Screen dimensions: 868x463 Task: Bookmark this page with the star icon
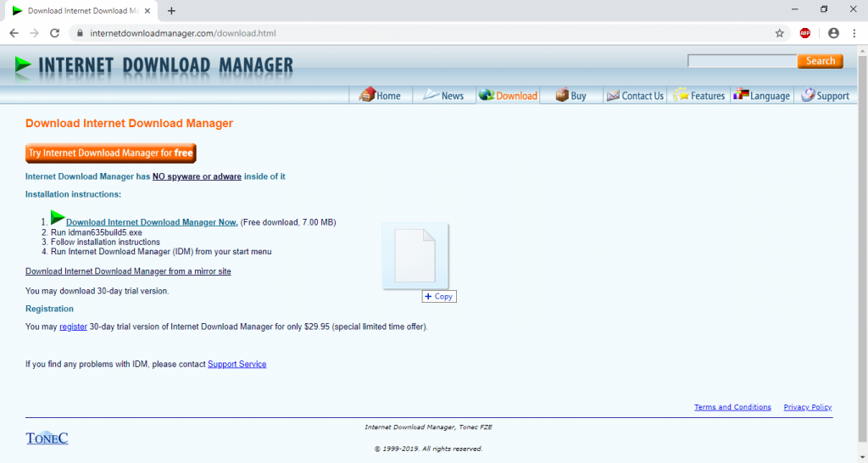(x=780, y=33)
